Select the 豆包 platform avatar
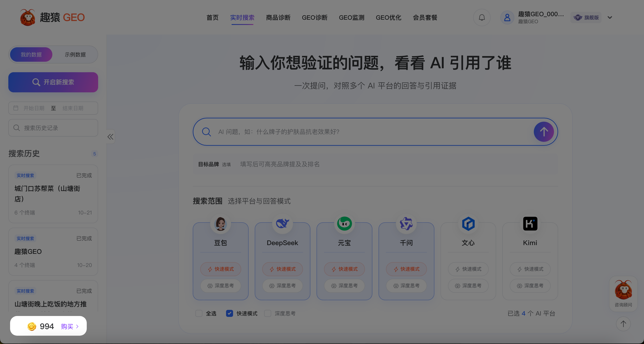The image size is (644, 344). point(221,224)
